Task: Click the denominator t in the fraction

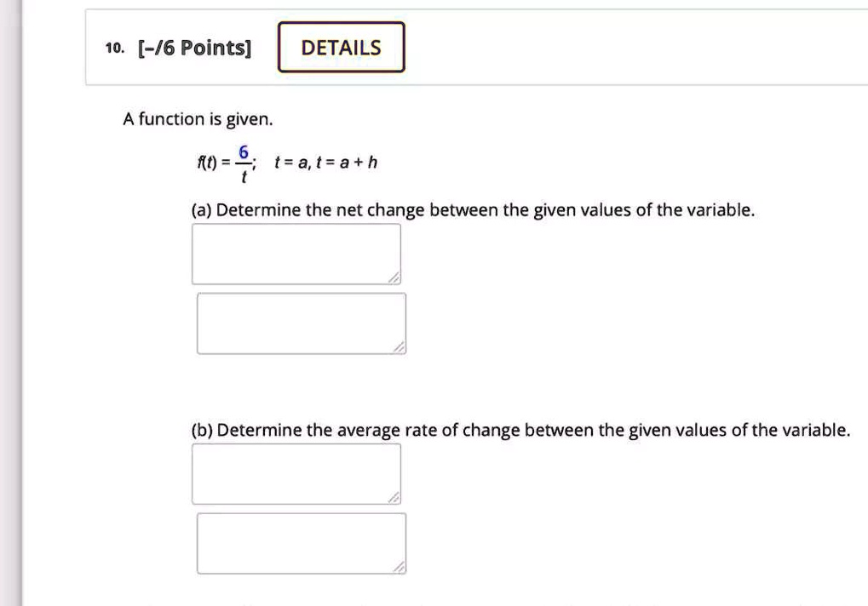Action: pos(244,176)
